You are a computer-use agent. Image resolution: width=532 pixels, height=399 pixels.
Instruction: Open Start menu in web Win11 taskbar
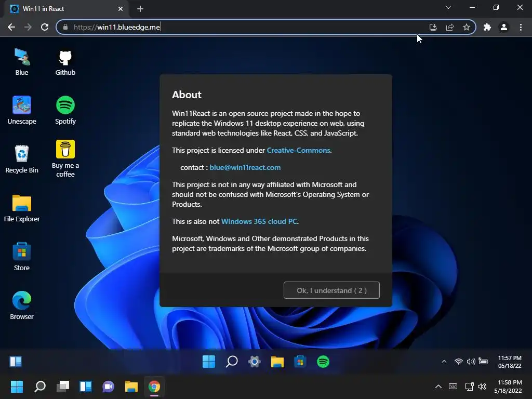209,362
